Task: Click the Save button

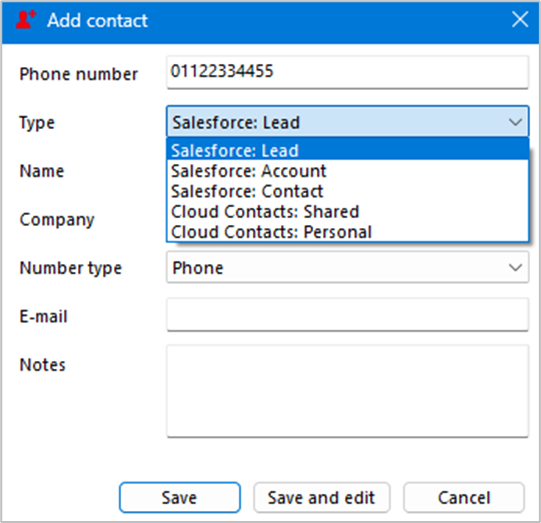Action: pos(180,497)
